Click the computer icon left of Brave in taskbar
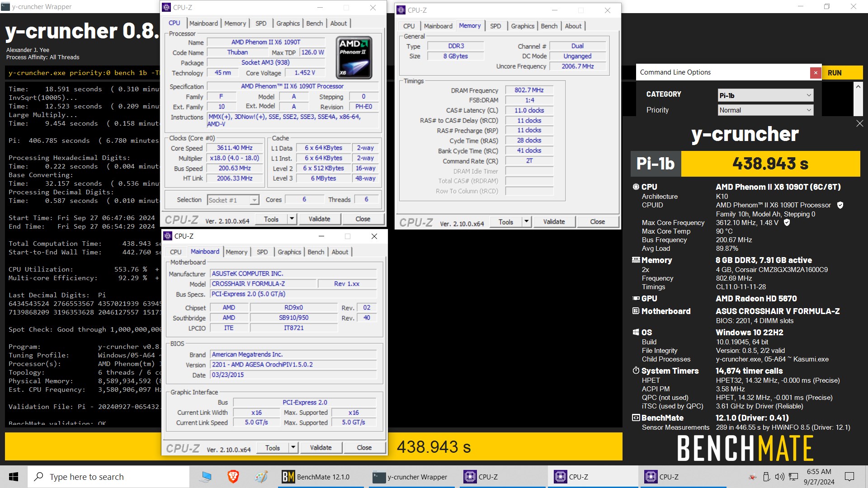Image resolution: width=868 pixels, height=488 pixels. 206,477
